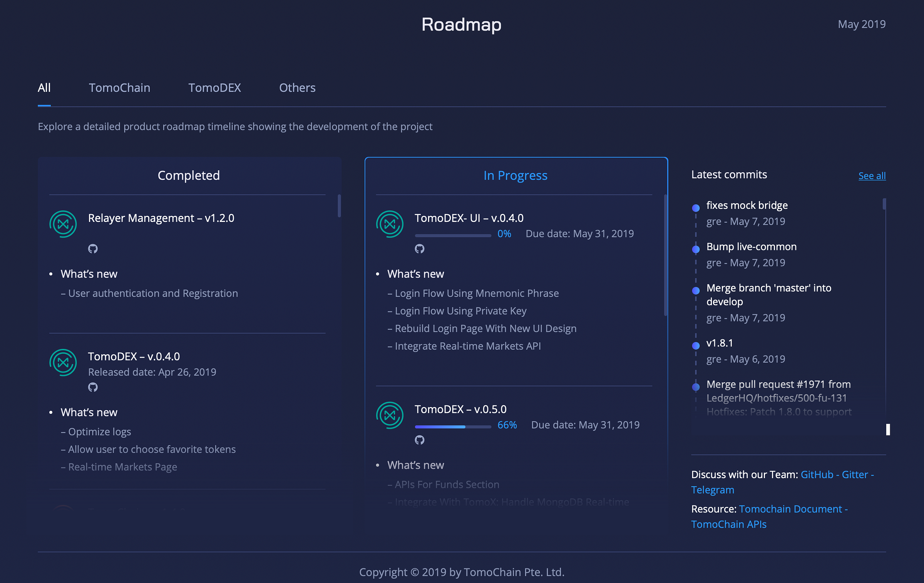This screenshot has height=583, width=924.
Task: Select the All tab
Action: click(44, 88)
